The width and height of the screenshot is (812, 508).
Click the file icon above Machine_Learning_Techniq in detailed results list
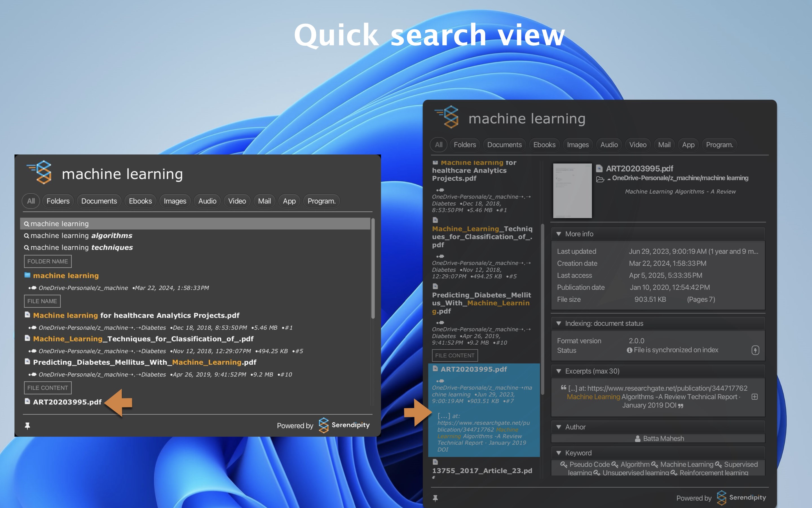coord(435,220)
